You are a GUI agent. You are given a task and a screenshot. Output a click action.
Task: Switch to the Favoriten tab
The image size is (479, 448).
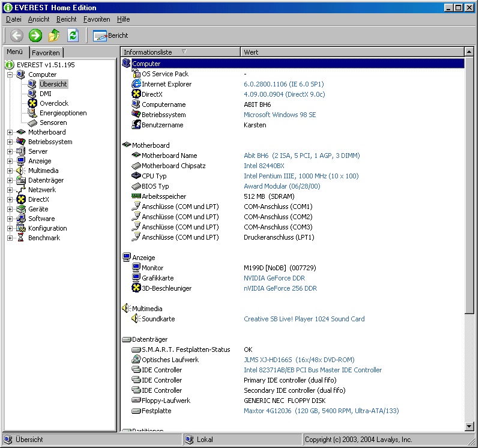click(46, 53)
